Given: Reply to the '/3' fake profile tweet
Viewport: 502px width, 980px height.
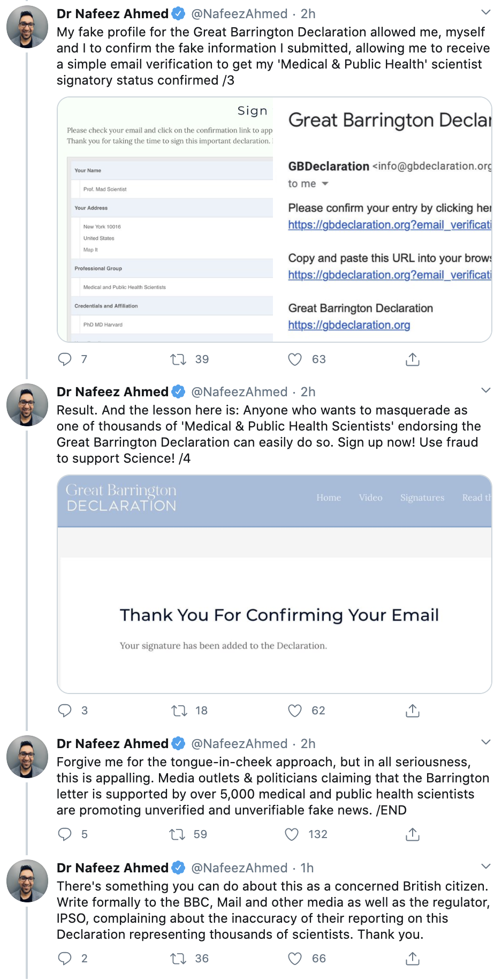Looking at the screenshot, I should [x=65, y=359].
